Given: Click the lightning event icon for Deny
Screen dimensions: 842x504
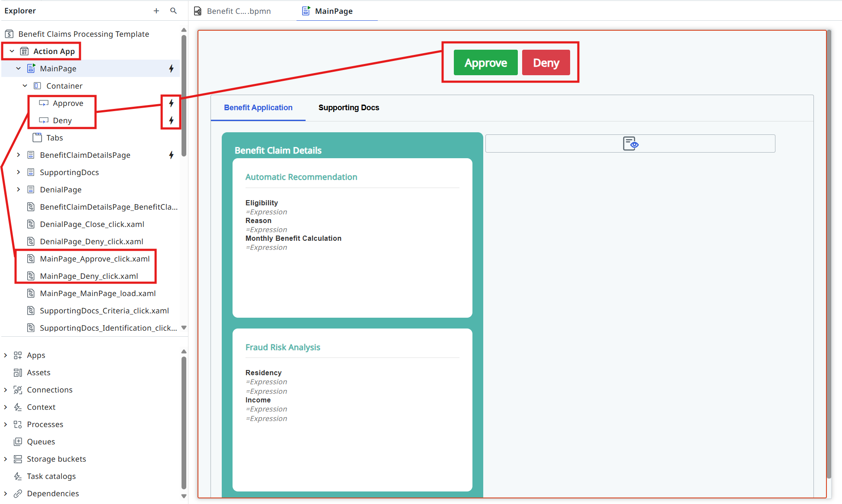Looking at the screenshot, I should [171, 120].
